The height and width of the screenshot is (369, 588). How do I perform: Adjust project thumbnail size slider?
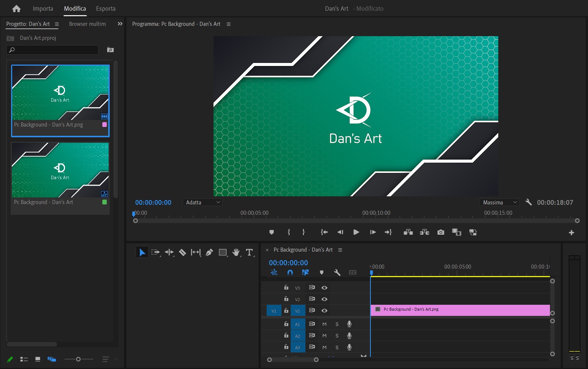78,359
